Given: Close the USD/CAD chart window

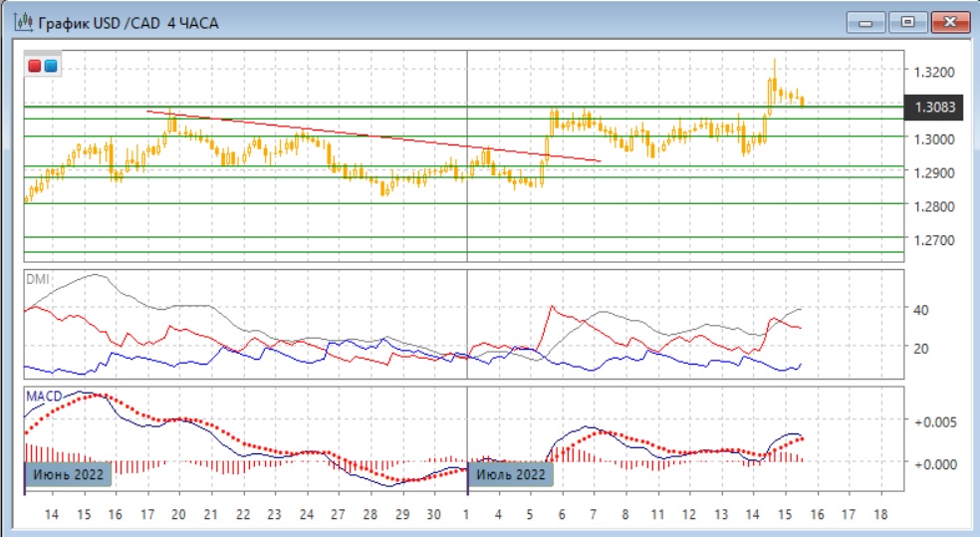Looking at the screenshot, I should [x=950, y=23].
